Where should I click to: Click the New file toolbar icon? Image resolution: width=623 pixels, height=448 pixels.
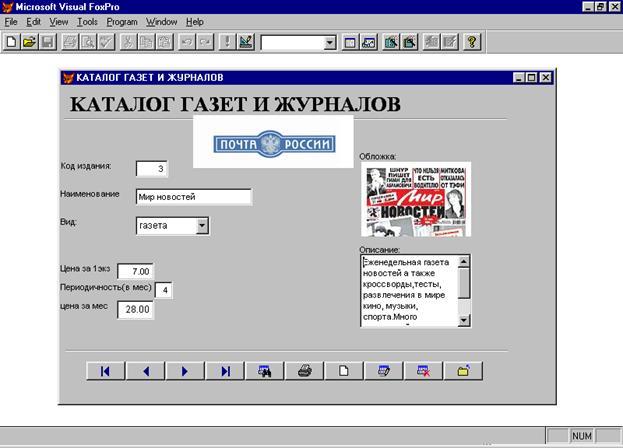(x=11, y=42)
